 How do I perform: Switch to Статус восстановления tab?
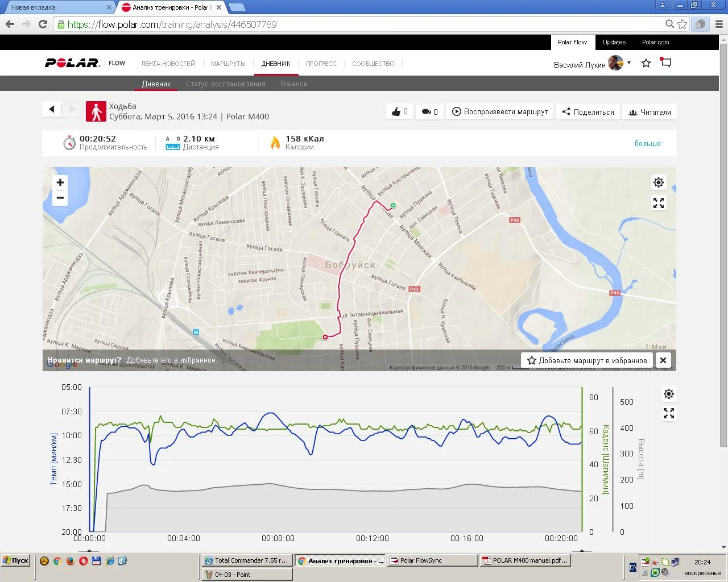pos(225,84)
